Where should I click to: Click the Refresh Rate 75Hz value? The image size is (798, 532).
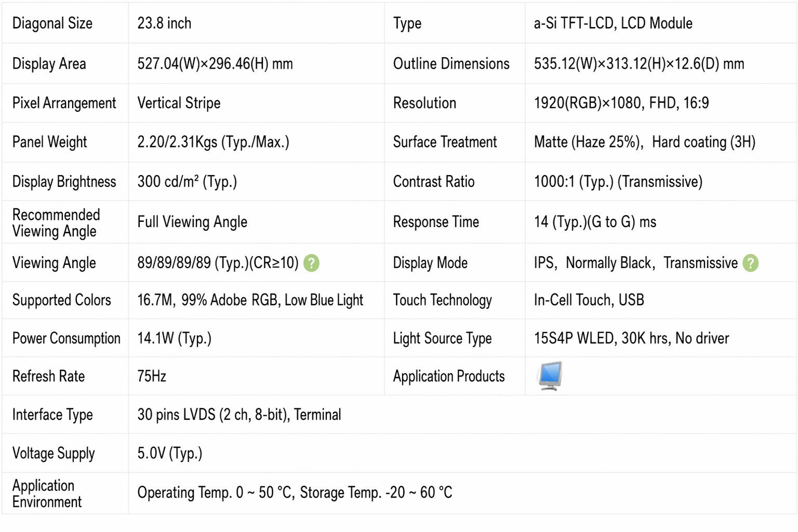tap(152, 376)
